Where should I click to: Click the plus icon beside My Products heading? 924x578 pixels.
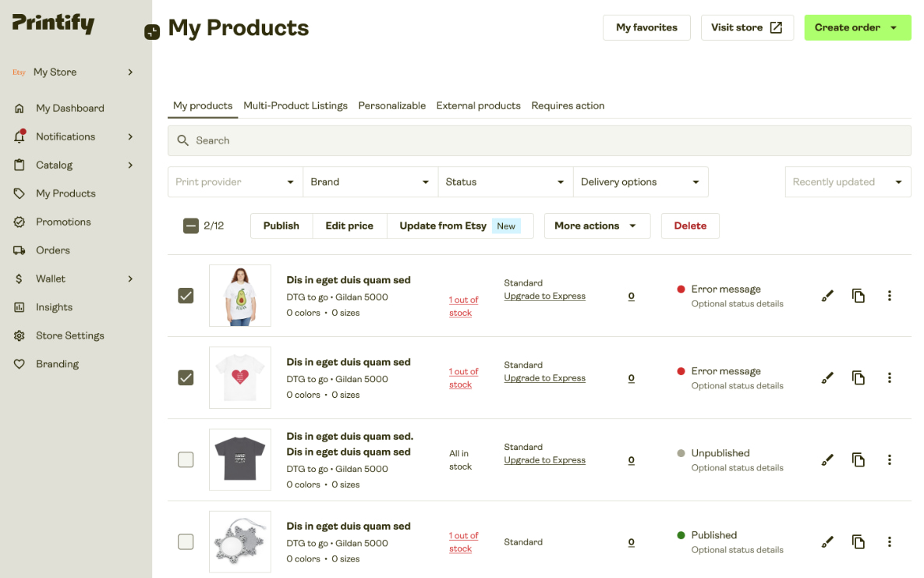pos(152,32)
